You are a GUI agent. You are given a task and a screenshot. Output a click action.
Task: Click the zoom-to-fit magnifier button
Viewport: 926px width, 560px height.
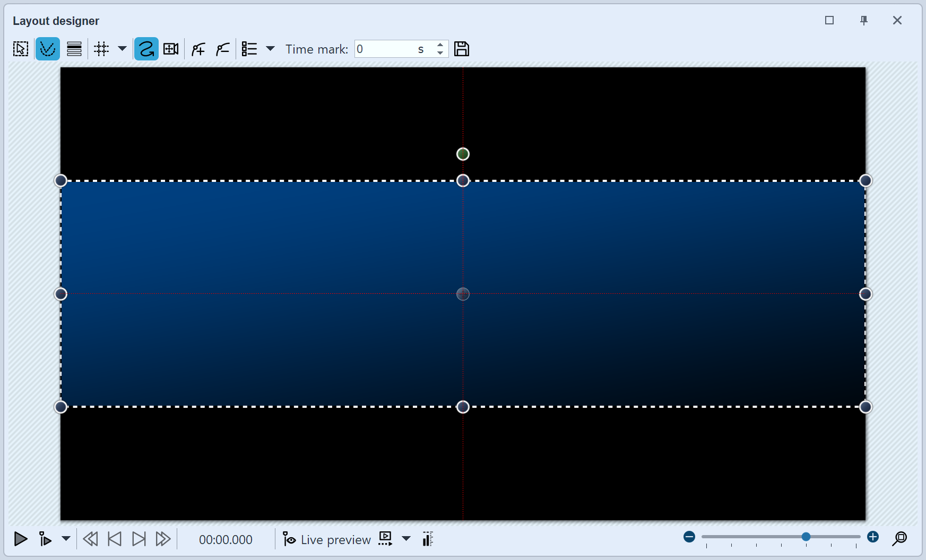(x=900, y=539)
